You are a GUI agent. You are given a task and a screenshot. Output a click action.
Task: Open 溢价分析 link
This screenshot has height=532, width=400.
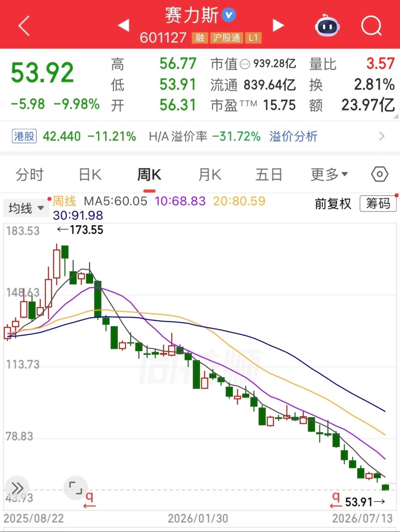(293, 136)
